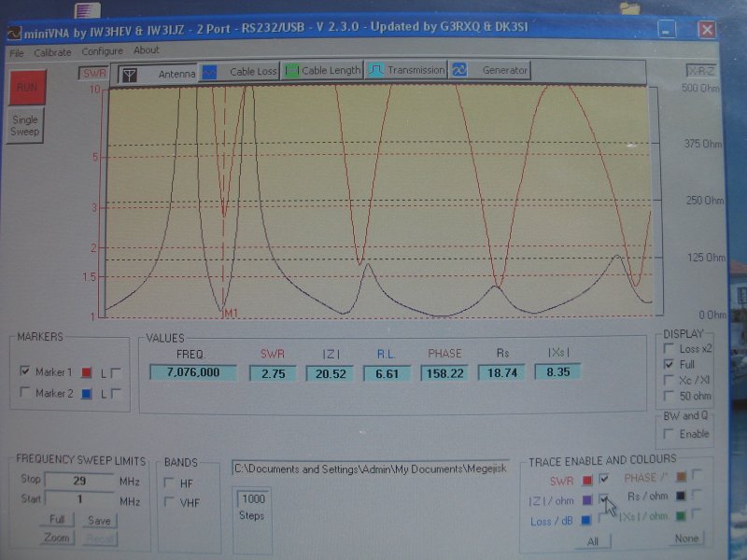
Task: Change SWR trace red colour swatch
Action: [x=587, y=480]
